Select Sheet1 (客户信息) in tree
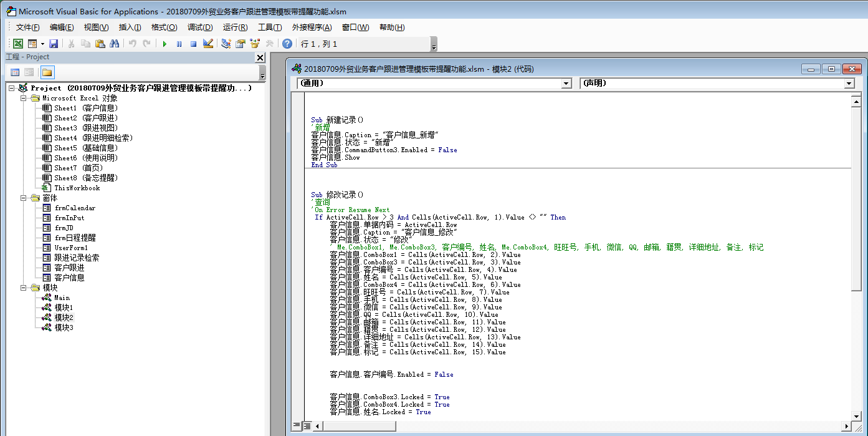The height and width of the screenshot is (436, 868). (85, 108)
